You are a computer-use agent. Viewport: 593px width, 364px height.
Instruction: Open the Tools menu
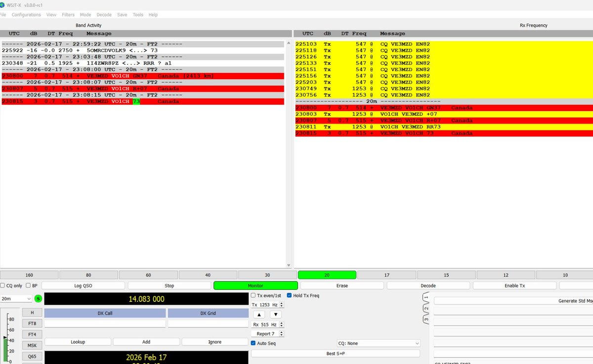138,15
